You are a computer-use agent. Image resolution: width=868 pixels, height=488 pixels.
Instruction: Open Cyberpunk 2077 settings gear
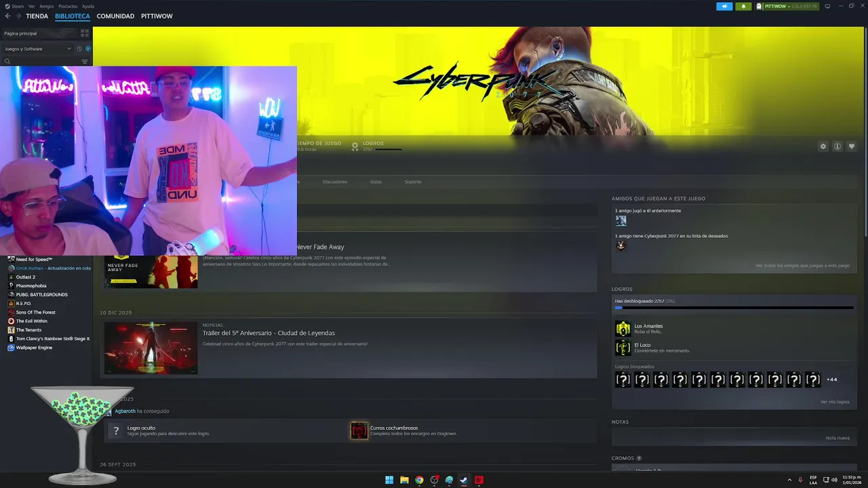[x=823, y=146]
